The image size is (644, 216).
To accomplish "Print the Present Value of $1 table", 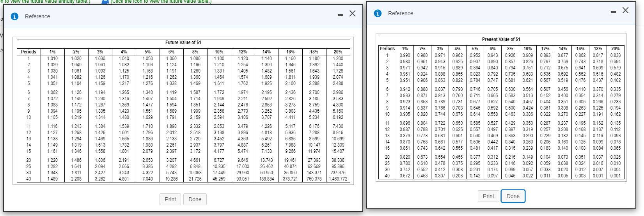I will [488, 196].
